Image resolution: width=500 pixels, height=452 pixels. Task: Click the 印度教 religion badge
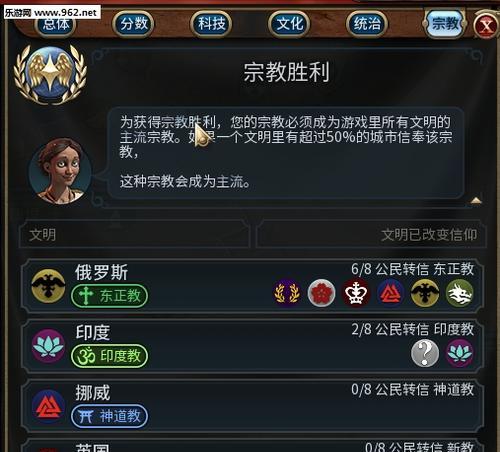pos(109,356)
